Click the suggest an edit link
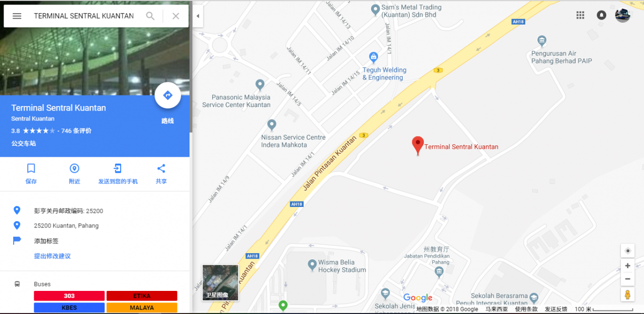 coord(52,256)
